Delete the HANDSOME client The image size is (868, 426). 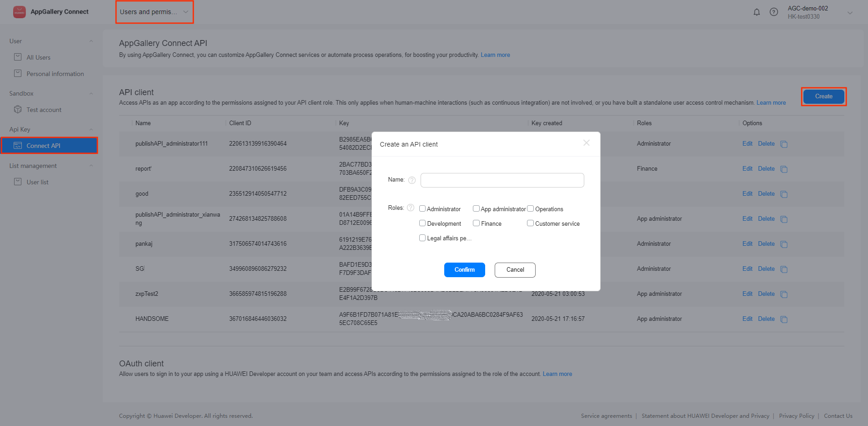click(x=766, y=319)
